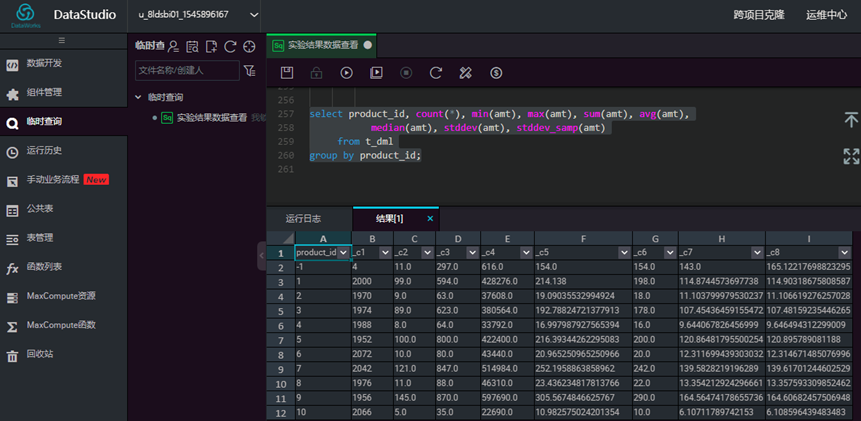Collapse the 临时查询 tree folder
Viewport: 861px width, 421px height.
138,97
